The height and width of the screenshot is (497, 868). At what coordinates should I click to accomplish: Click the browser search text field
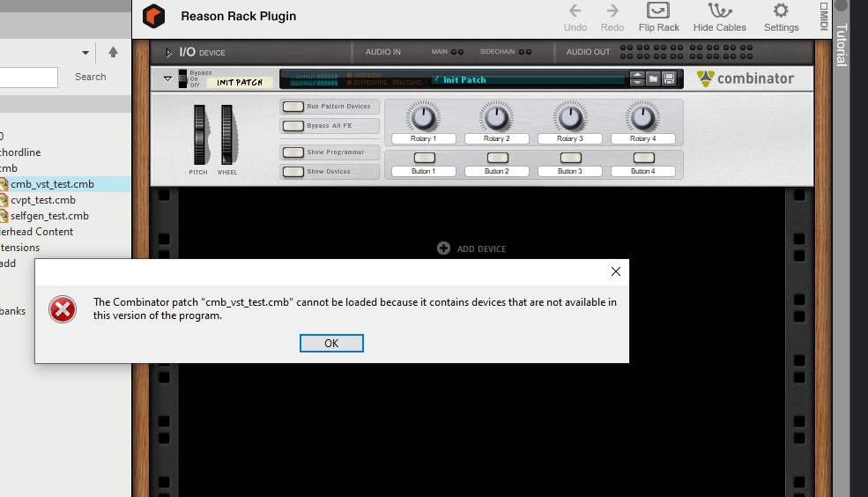27,78
